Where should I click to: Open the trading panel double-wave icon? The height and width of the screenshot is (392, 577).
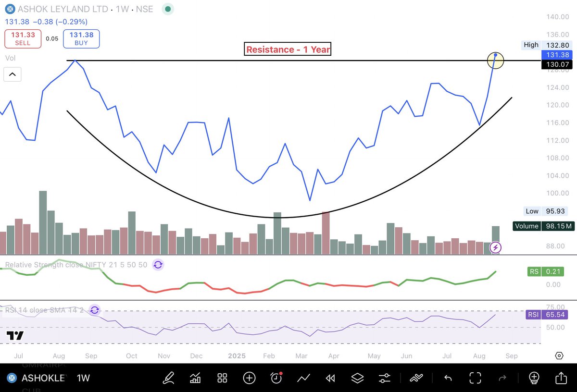(x=416, y=378)
